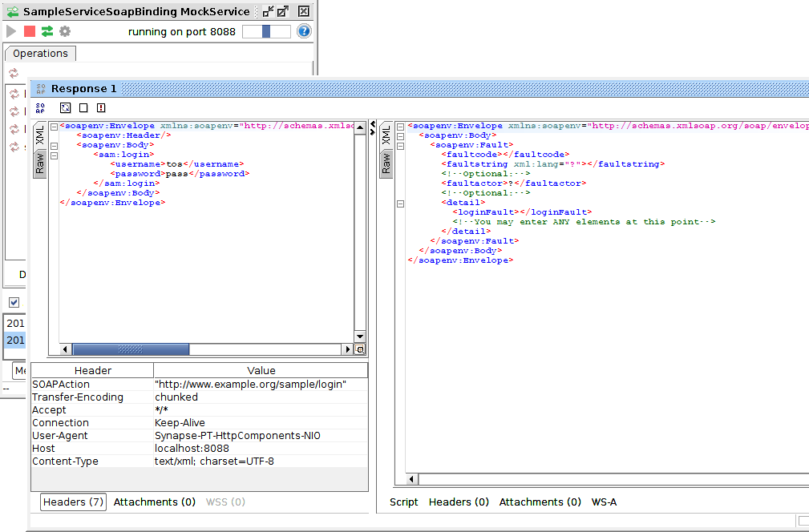The width and height of the screenshot is (809, 532).
Task: Click the empty square icon in Response toolbar
Action: tap(83, 108)
